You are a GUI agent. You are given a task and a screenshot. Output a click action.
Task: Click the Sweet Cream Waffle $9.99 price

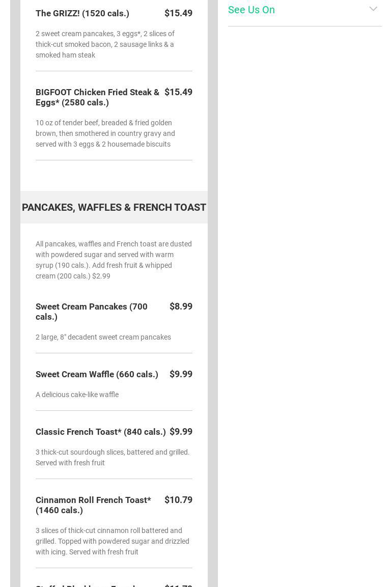(181, 374)
